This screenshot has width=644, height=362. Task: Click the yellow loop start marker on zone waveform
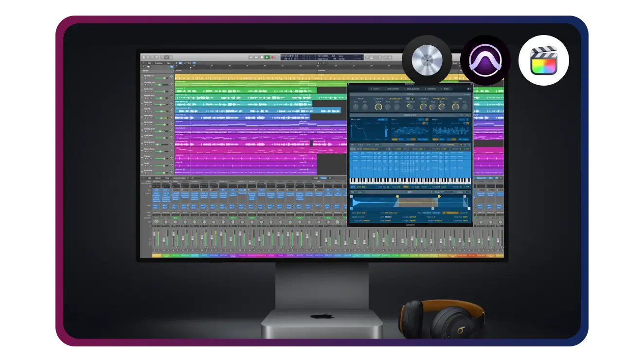click(397, 196)
